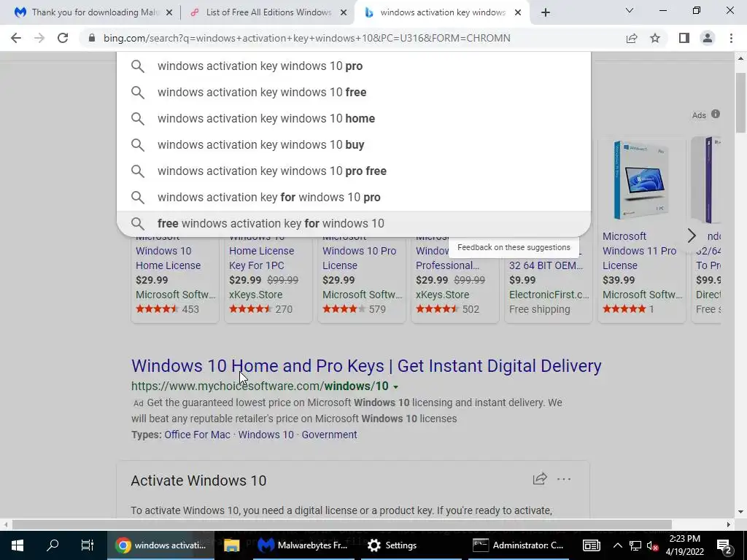Open Microsoft Windows 11 Pro License image
The height and width of the screenshot is (560, 747).
pyautogui.click(x=641, y=180)
